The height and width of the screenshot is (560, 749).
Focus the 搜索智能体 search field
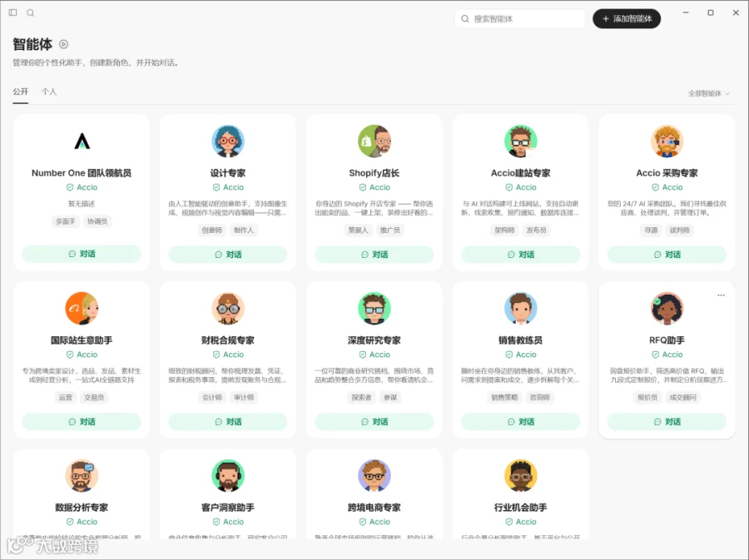pos(520,18)
